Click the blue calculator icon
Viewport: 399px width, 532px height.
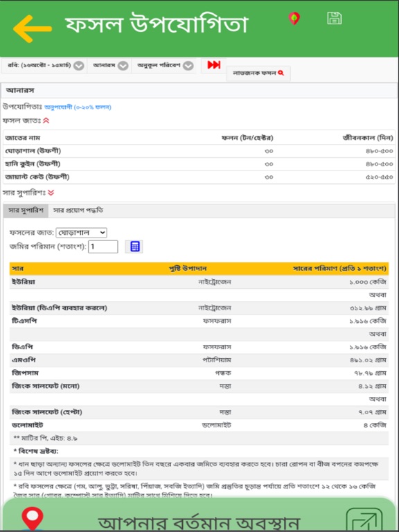[x=134, y=247]
